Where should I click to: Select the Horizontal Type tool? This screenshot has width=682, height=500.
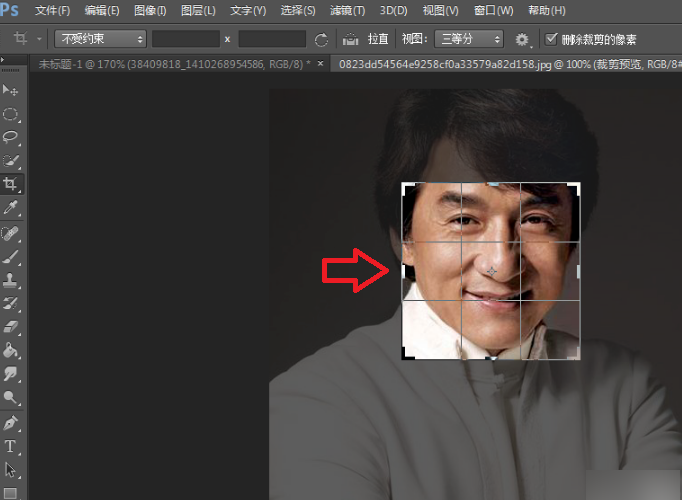coord(10,447)
